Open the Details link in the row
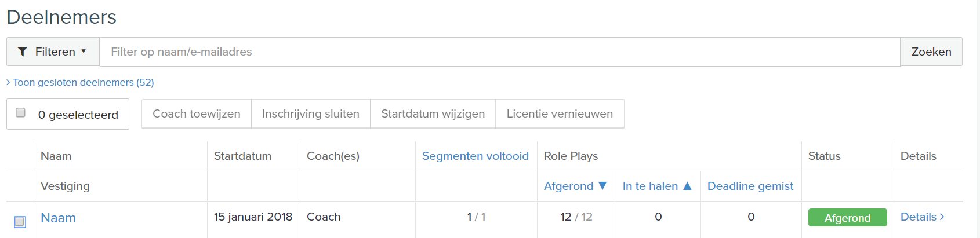 click(x=918, y=217)
